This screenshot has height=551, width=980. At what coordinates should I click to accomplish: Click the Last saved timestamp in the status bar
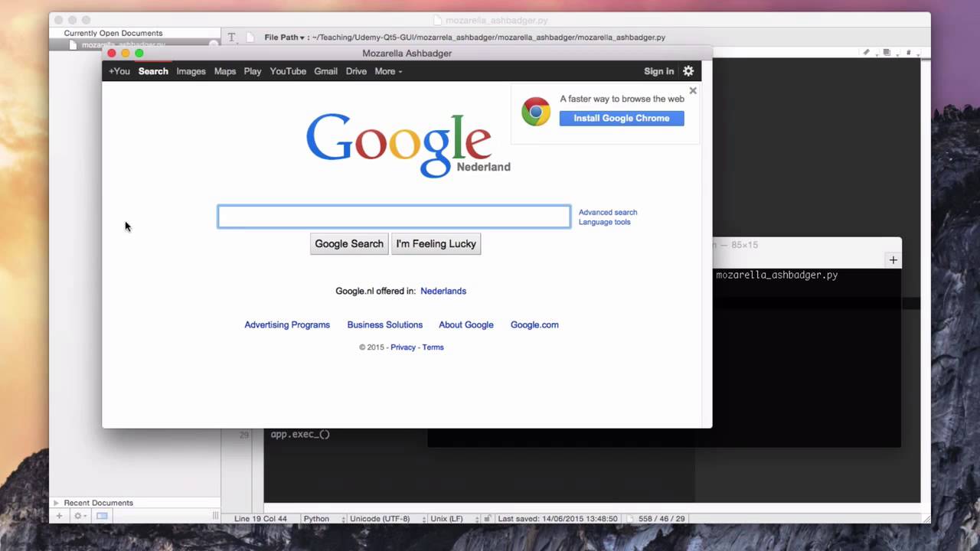pyautogui.click(x=557, y=518)
